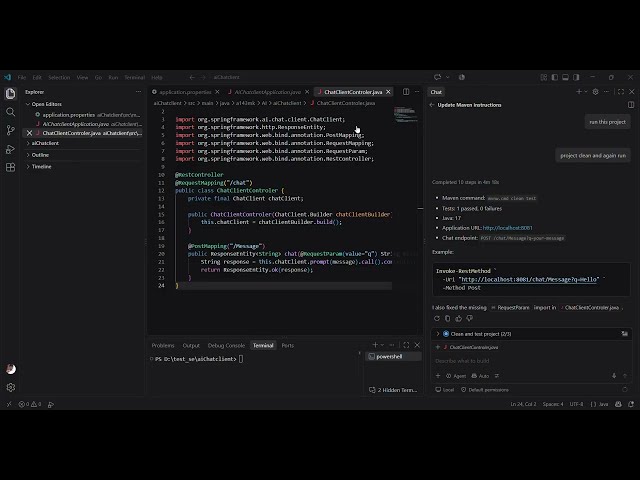Viewport: 640px width, 480px height.
Task: Maximize the Chat panel
Action: click(621, 92)
